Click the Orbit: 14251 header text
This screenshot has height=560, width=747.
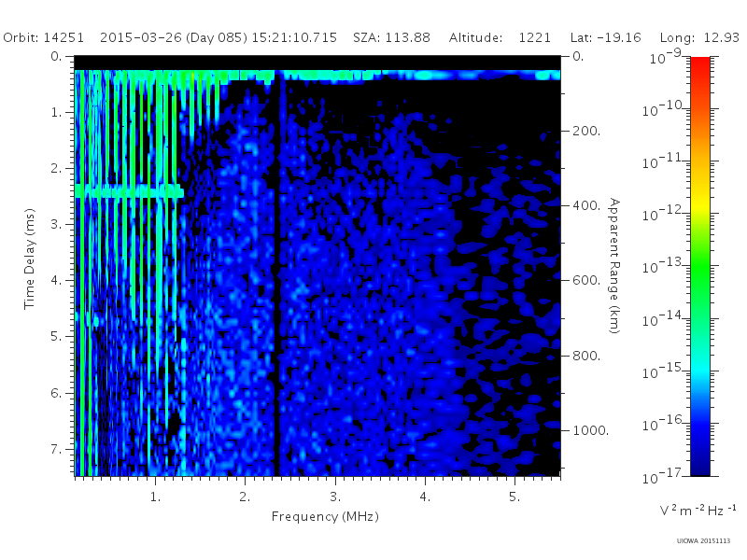click(43, 37)
